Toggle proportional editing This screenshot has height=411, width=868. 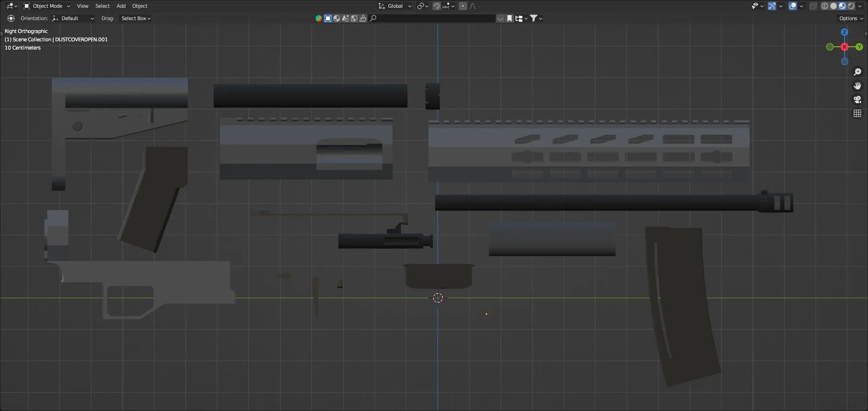pyautogui.click(x=463, y=6)
